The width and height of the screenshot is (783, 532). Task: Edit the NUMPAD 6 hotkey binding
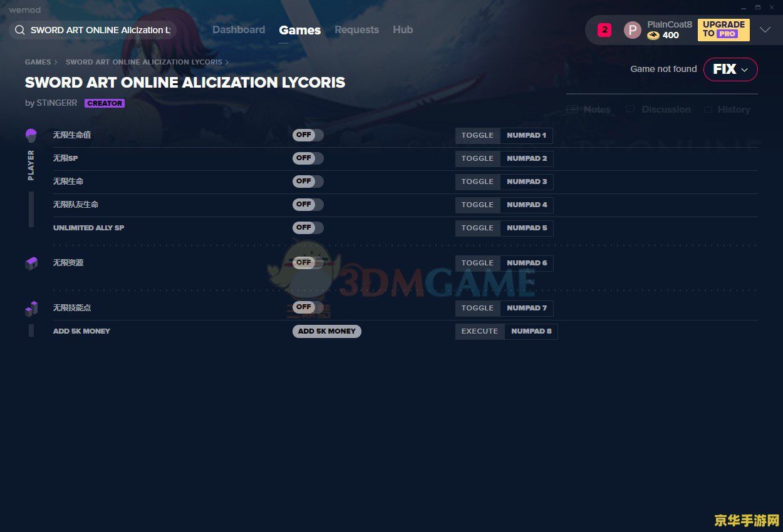[527, 263]
